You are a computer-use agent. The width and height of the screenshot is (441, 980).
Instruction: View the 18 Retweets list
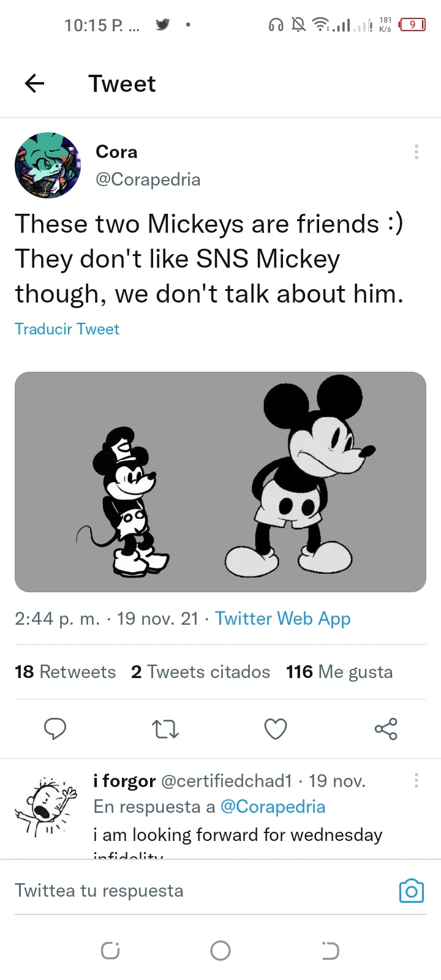tap(65, 671)
